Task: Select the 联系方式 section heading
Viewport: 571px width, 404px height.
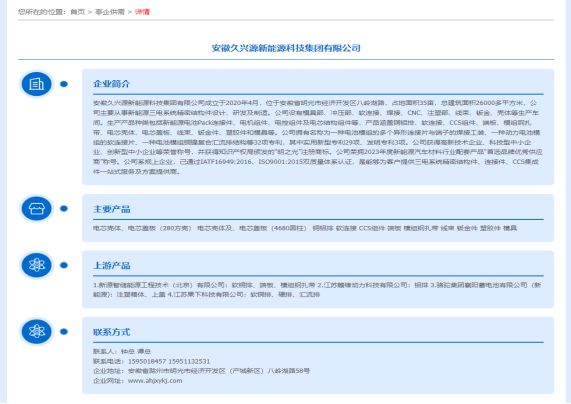Action: tap(111, 332)
